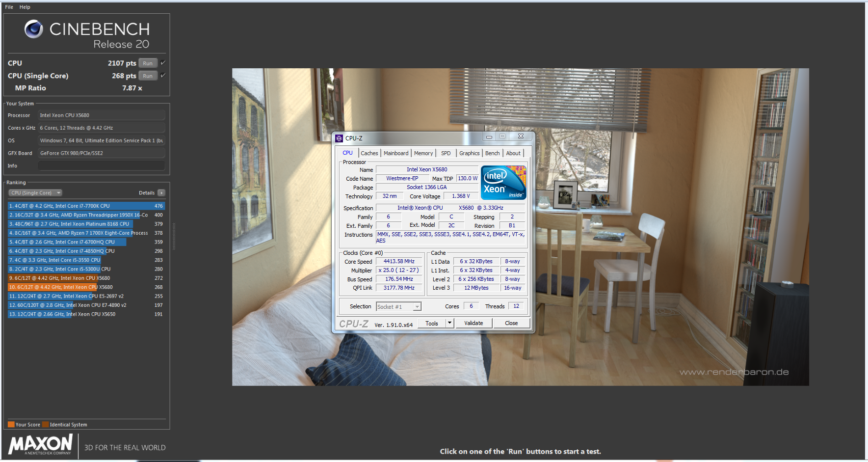868x462 pixels.
Task: Click the Max TDP value 130.0 W
Action: click(x=468, y=179)
